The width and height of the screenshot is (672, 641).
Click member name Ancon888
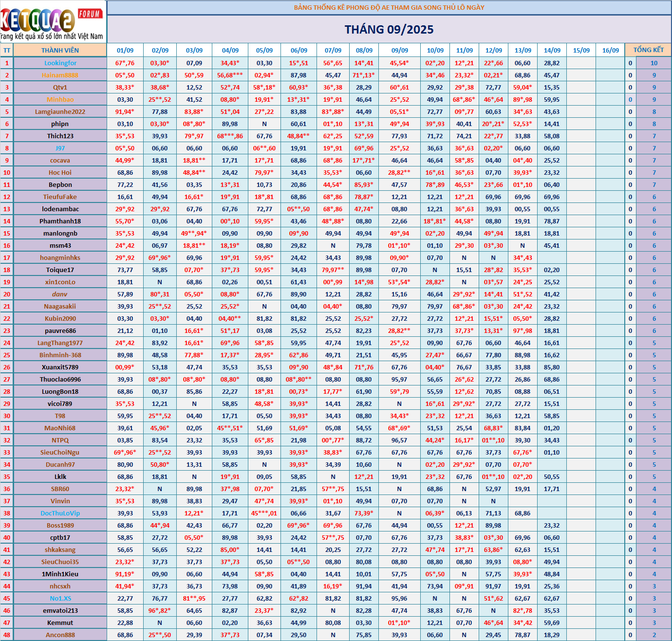(x=60, y=635)
